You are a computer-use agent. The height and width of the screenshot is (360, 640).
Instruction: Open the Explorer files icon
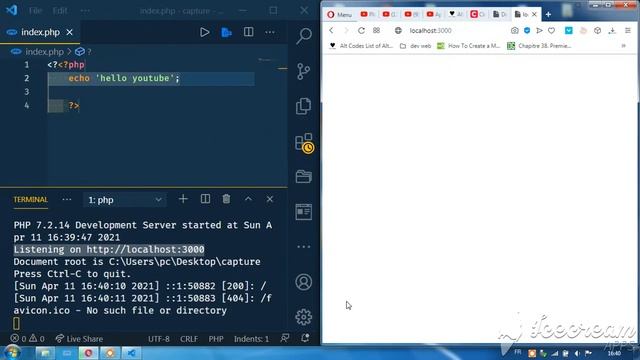[304, 106]
